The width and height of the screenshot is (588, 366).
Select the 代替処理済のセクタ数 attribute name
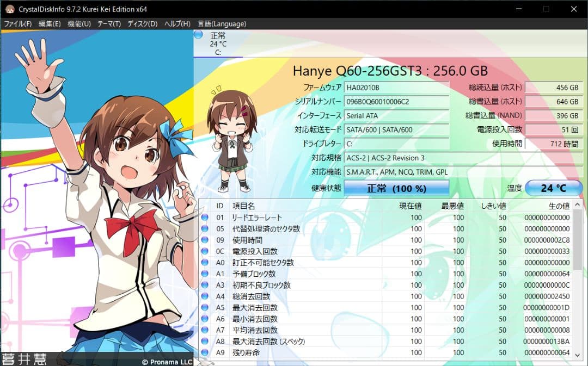point(266,229)
